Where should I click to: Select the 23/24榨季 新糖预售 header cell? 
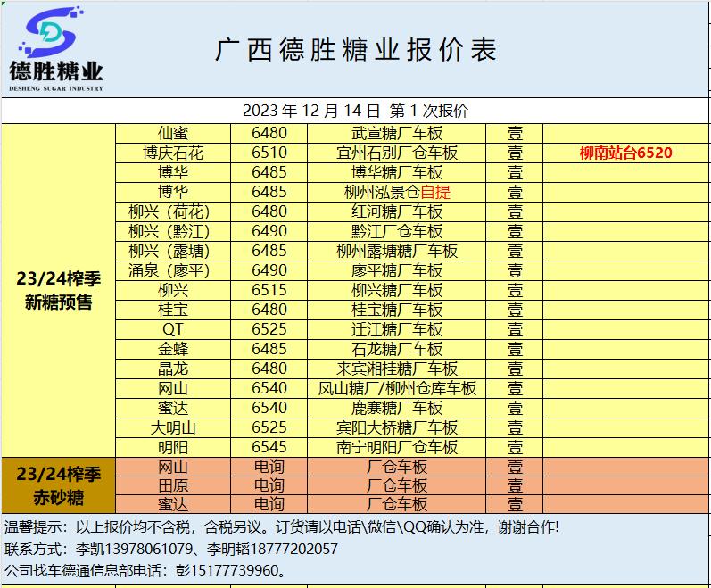(x=59, y=290)
